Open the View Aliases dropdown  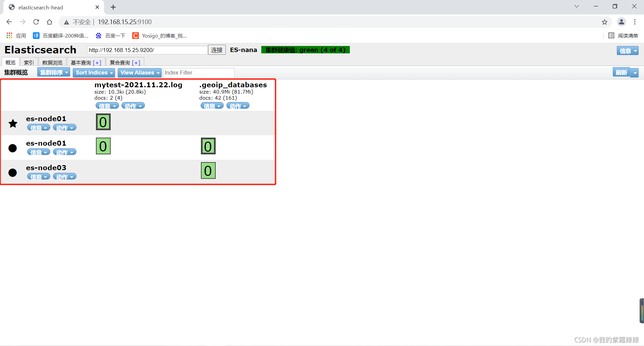click(x=140, y=72)
